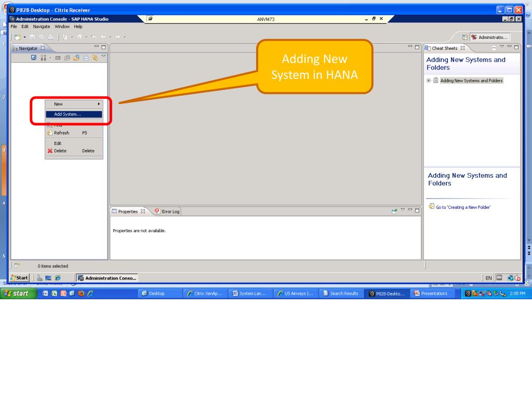Click the Administration tools icon in Navigator
The width and height of the screenshot is (532, 399).
pyautogui.click(x=43, y=58)
